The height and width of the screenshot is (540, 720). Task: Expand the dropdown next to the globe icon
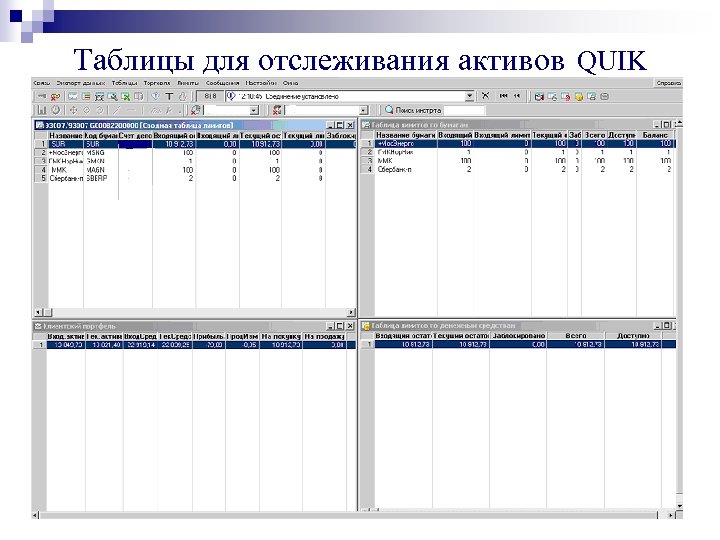[x=254, y=111]
